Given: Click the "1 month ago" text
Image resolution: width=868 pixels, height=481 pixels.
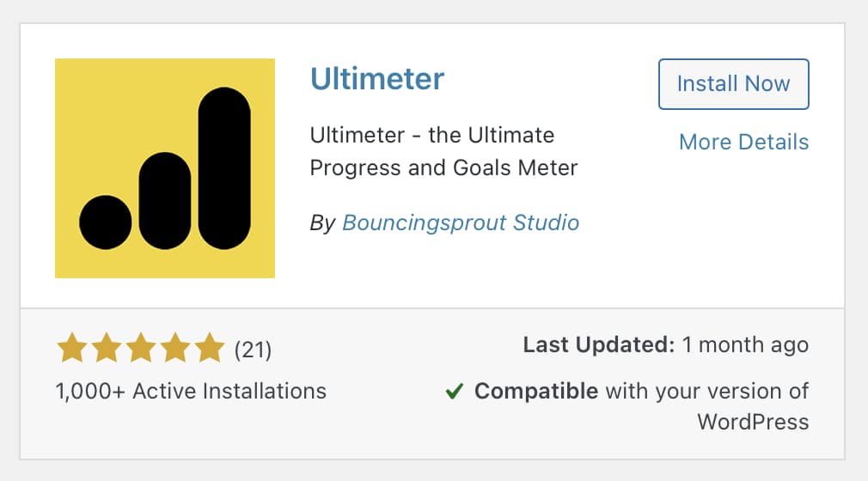Looking at the screenshot, I should [745, 345].
